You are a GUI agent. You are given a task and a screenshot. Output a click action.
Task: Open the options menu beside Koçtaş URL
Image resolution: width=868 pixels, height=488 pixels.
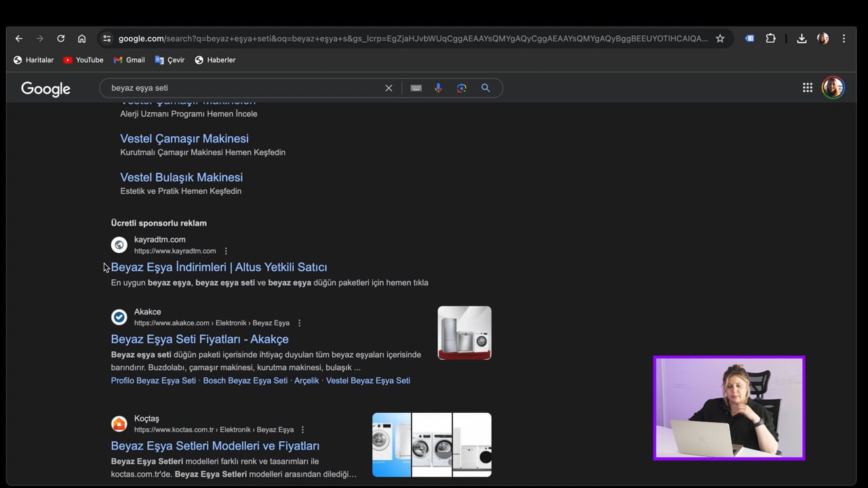point(302,430)
